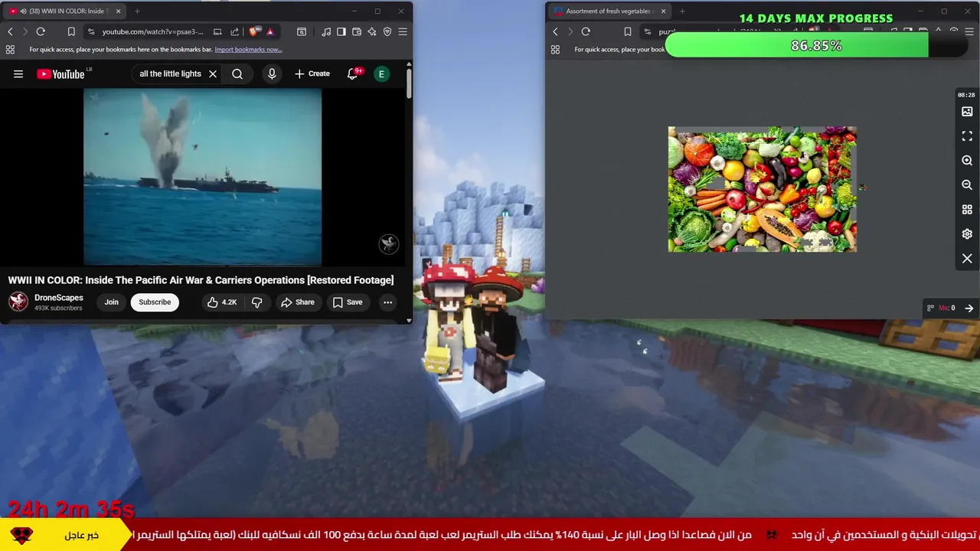This screenshot has height=551, width=980.
Task: Close the puzzle side toolbar
Action: click(967, 259)
